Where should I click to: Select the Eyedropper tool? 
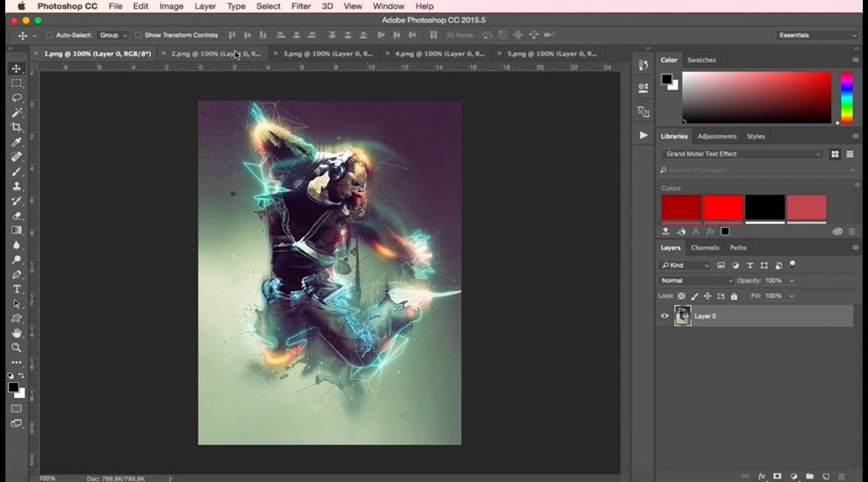[17, 142]
